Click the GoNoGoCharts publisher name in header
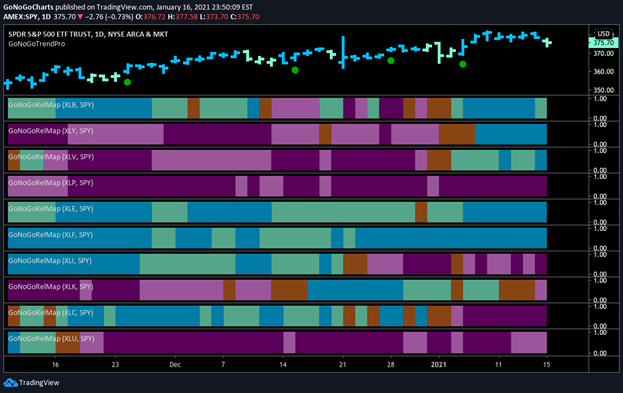Screen dimensions: 623x393 point(28,7)
